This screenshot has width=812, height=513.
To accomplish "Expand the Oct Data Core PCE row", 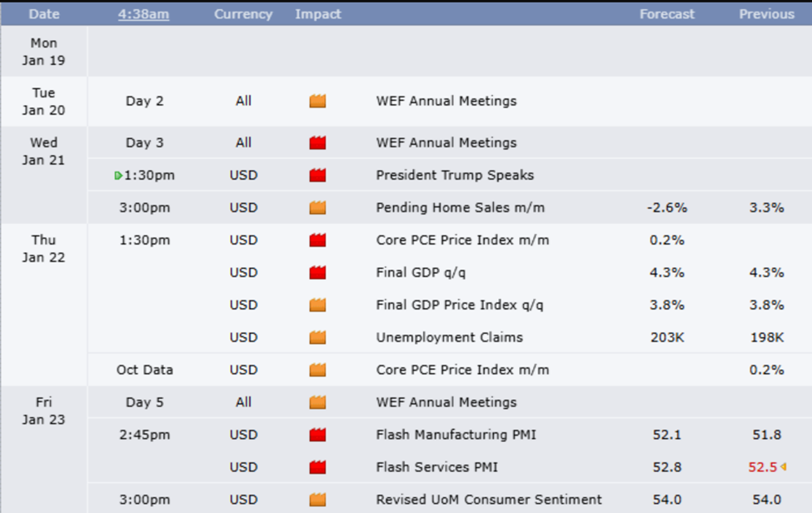I will 462,371.
